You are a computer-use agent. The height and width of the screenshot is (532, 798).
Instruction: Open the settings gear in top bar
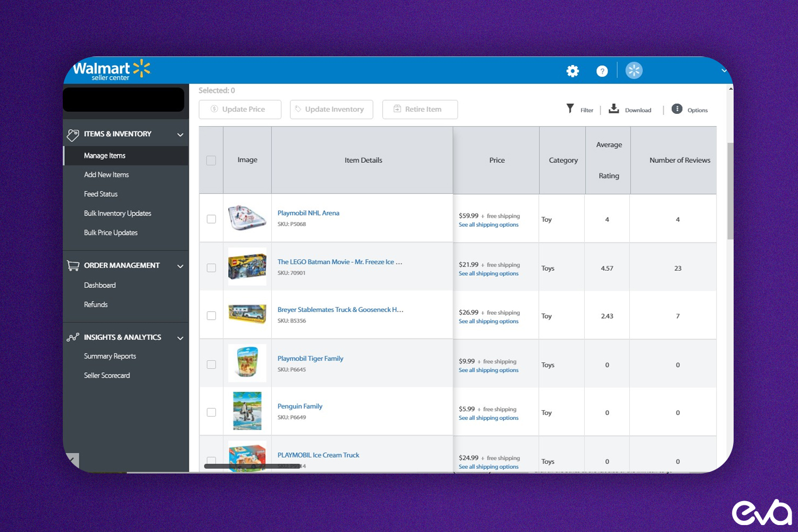tap(572, 71)
